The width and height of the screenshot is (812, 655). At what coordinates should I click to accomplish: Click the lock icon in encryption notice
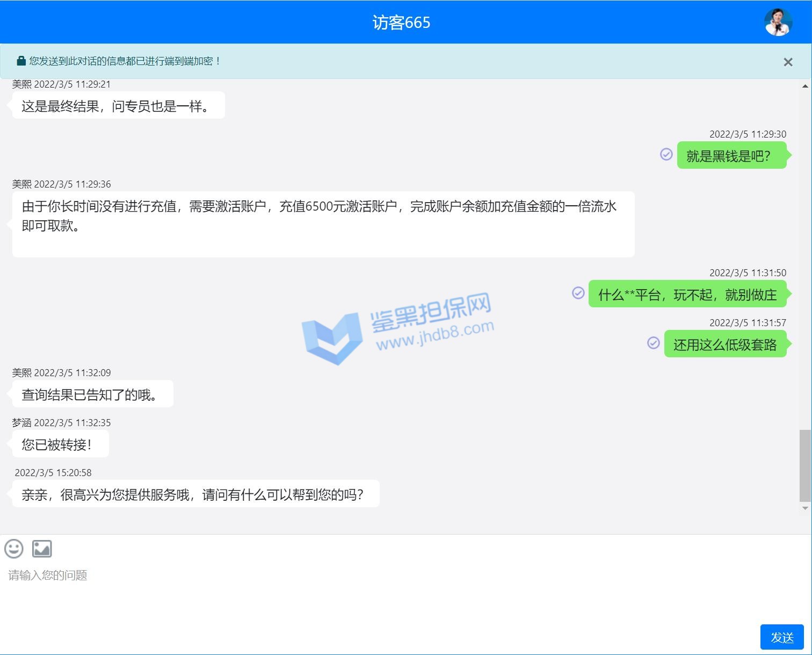tap(21, 61)
